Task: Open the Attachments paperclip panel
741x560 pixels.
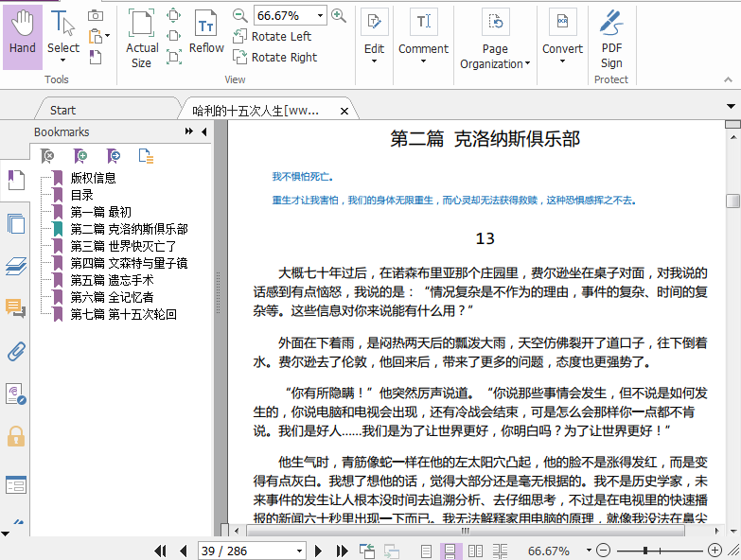Action: pos(15,352)
